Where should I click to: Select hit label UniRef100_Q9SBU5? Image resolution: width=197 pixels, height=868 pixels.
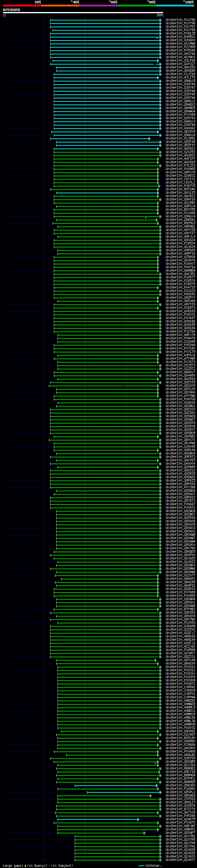point(180,433)
